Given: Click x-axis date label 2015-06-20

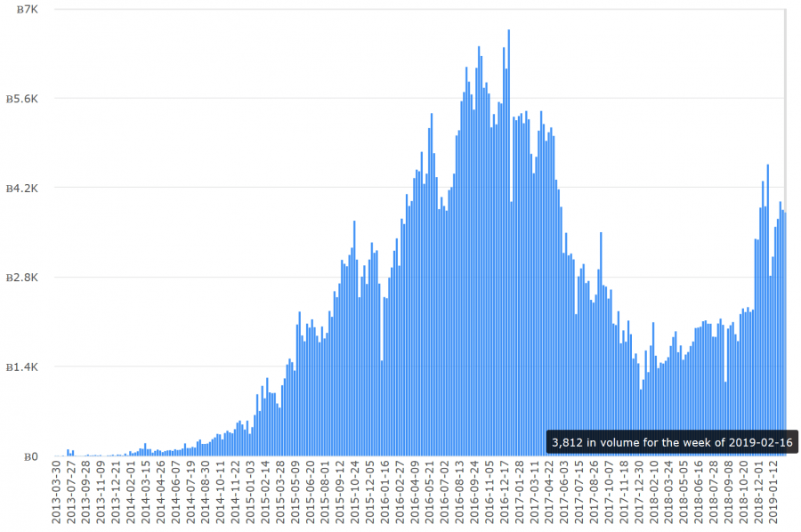Looking at the screenshot, I should (310, 492).
